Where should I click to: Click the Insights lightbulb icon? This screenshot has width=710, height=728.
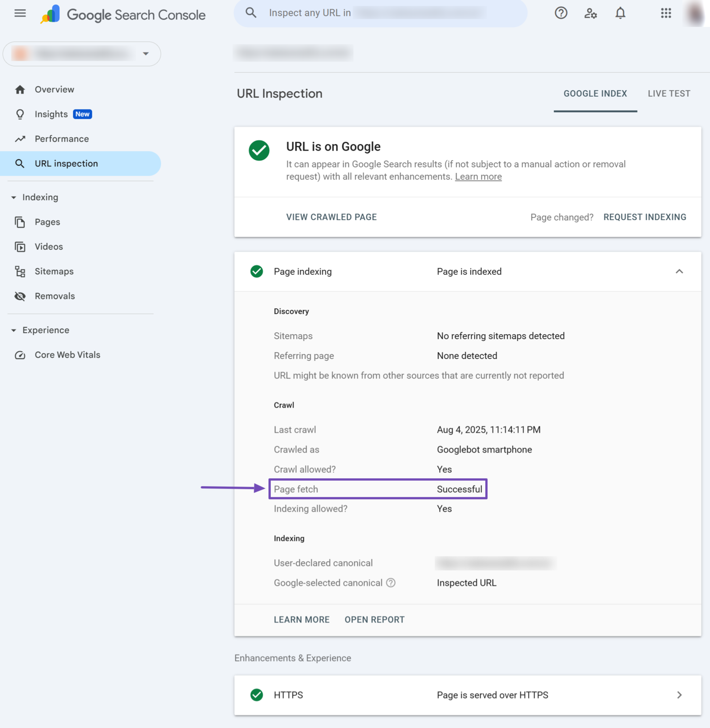(x=20, y=115)
